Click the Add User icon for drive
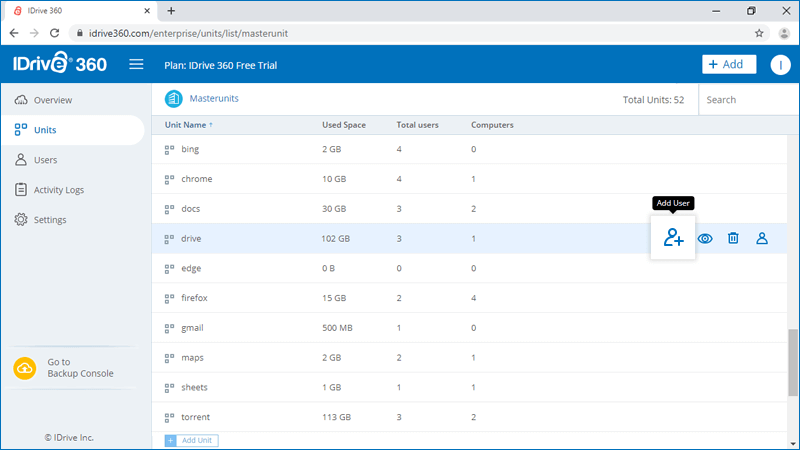 (x=673, y=238)
